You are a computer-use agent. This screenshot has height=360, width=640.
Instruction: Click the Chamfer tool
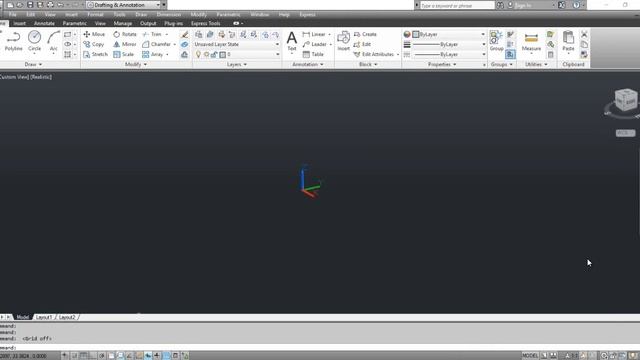(157, 44)
